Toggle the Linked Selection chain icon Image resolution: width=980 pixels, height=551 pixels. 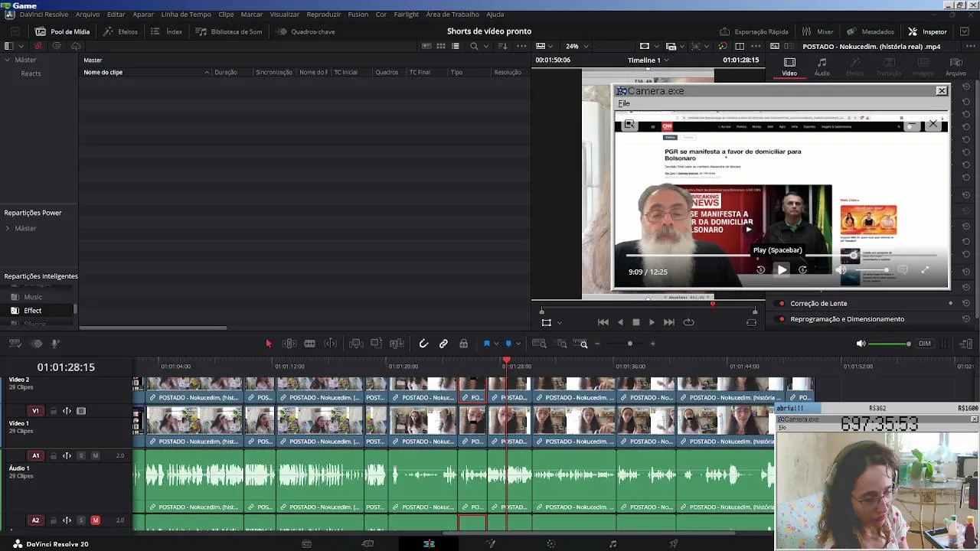(x=443, y=344)
